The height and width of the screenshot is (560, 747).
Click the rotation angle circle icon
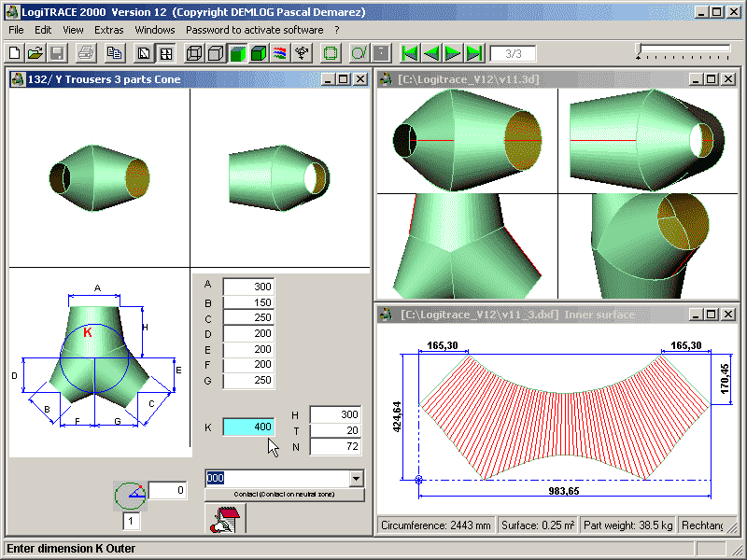click(x=130, y=496)
